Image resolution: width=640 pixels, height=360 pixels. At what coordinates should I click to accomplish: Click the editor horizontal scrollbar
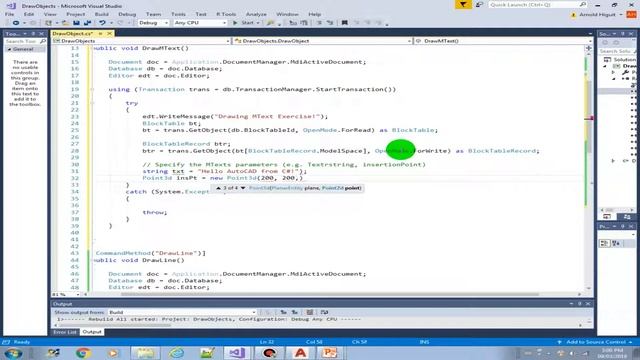[x=331, y=294]
